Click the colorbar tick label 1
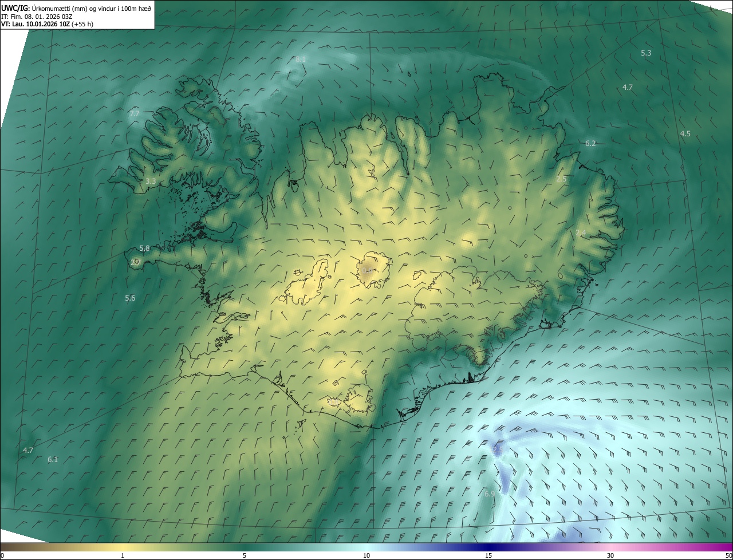 click(123, 555)
